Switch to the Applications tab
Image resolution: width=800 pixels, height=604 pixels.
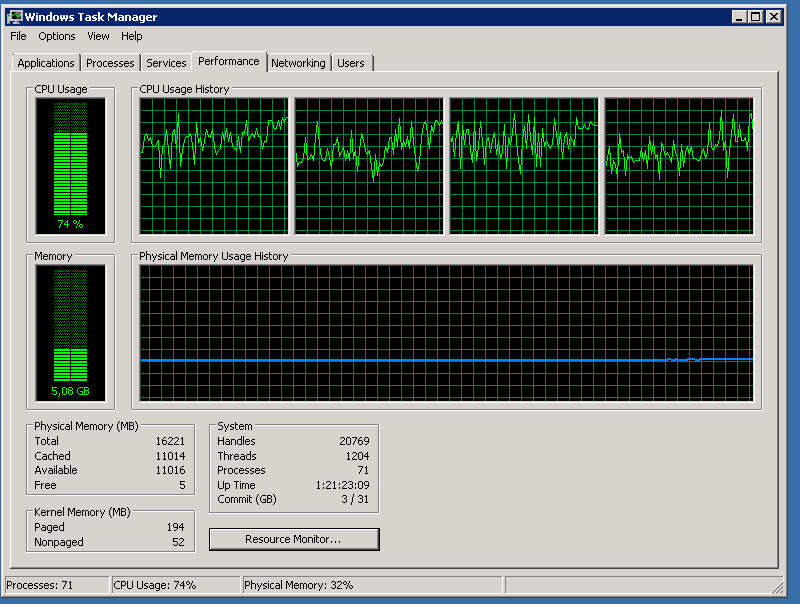(46, 63)
